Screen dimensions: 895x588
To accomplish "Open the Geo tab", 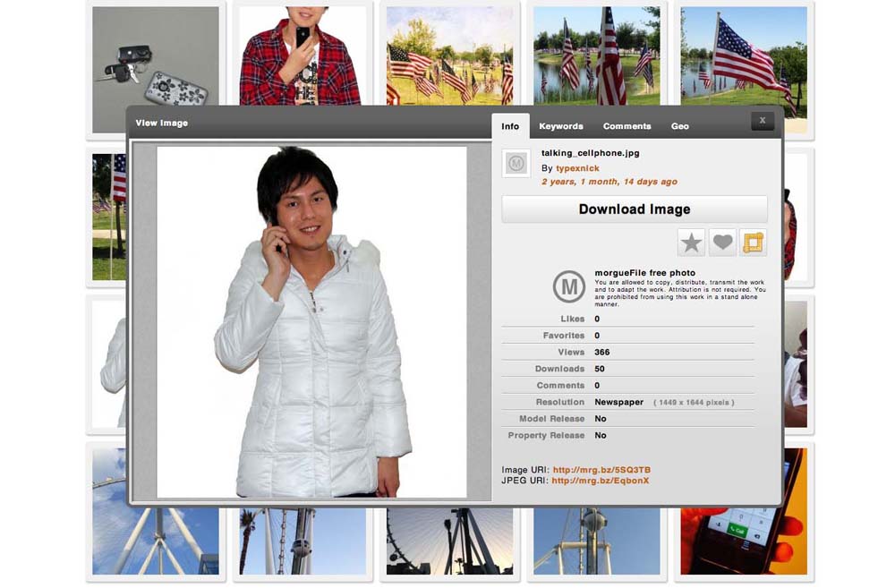I will (680, 126).
